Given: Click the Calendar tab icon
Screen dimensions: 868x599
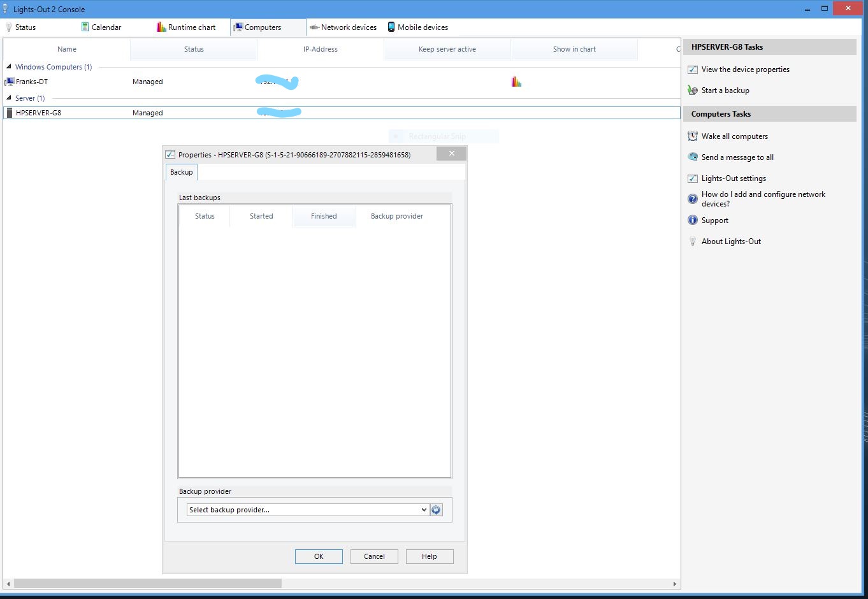Looking at the screenshot, I should (x=85, y=27).
